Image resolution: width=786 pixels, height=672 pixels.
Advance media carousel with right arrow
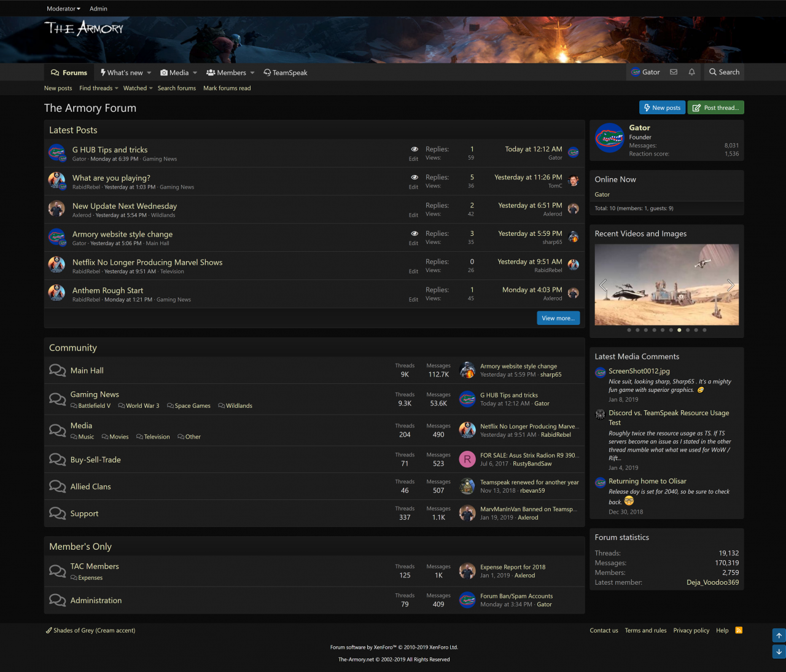click(730, 285)
